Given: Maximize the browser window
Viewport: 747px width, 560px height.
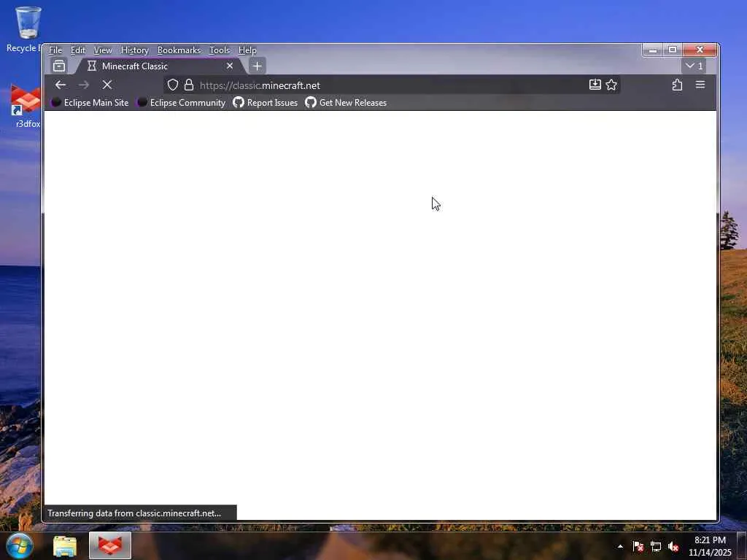Looking at the screenshot, I should coord(673,50).
